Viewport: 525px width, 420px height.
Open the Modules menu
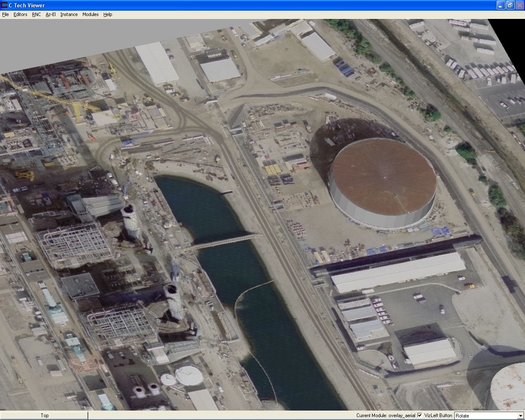(90, 14)
